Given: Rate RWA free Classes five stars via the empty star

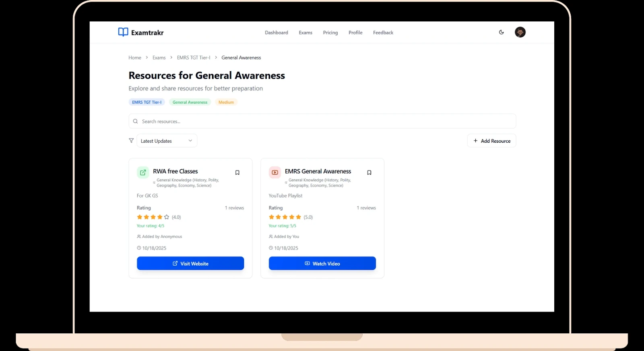Looking at the screenshot, I should [167, 217].
